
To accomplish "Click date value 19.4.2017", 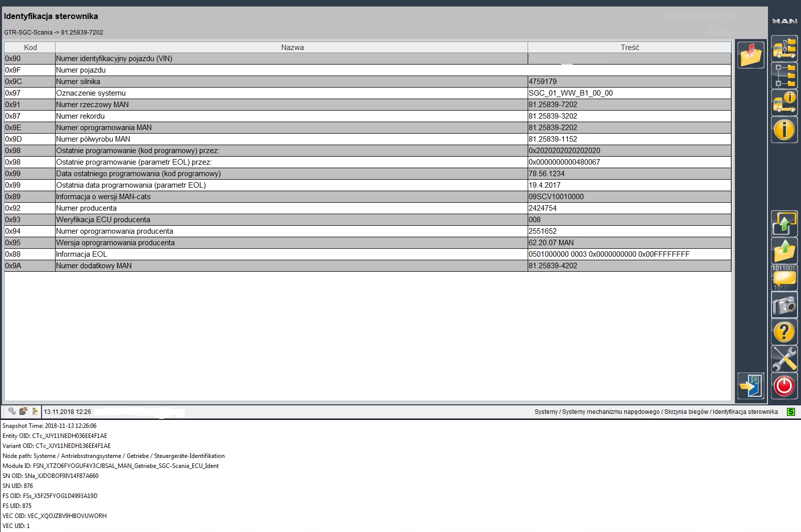I will coord(545,185).
